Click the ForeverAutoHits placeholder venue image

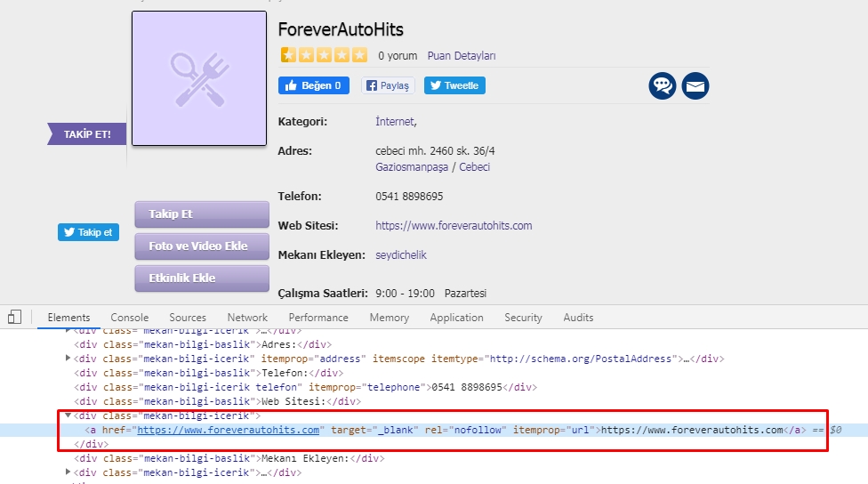[199, 78]
